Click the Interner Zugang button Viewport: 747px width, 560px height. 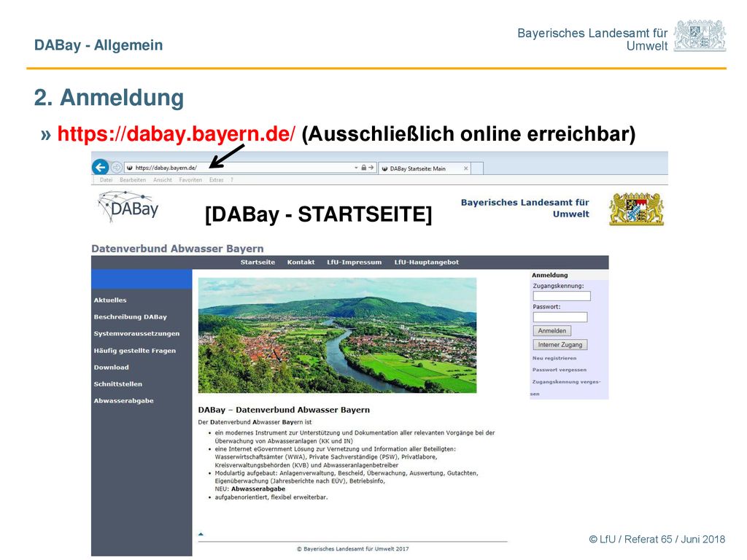560,345
